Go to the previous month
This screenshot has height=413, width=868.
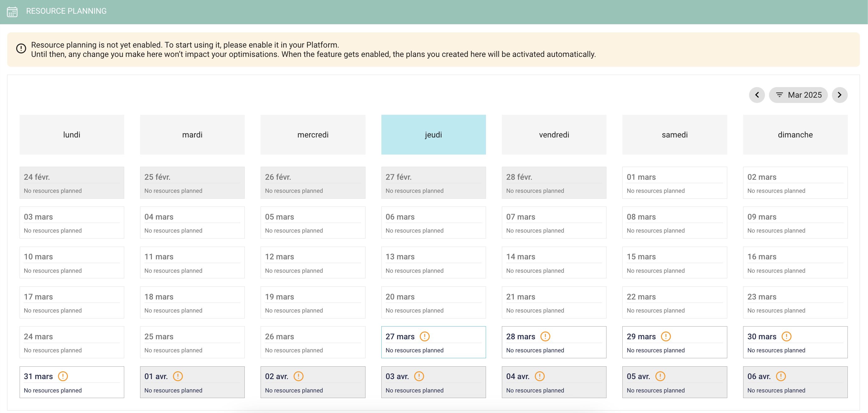757,95
